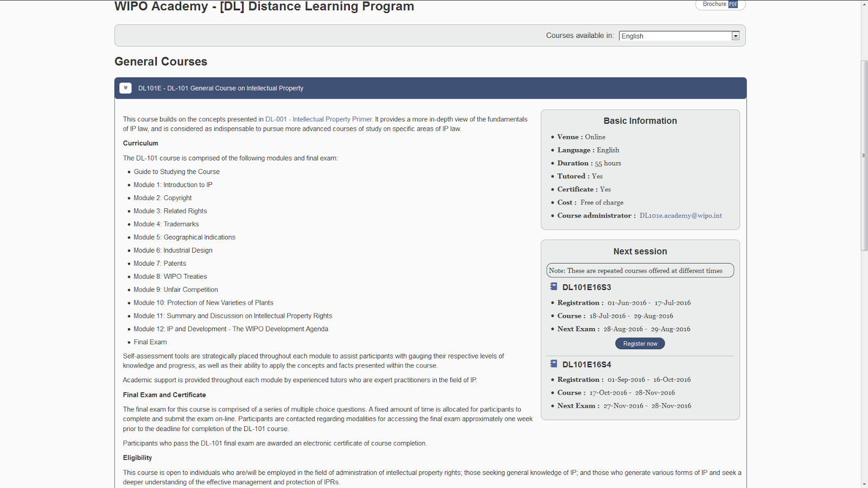Click the Eligibility subheading
Image resolution: width=868 pixels, height=488 pixels.
pyautogui.click(x=137, y=458)
